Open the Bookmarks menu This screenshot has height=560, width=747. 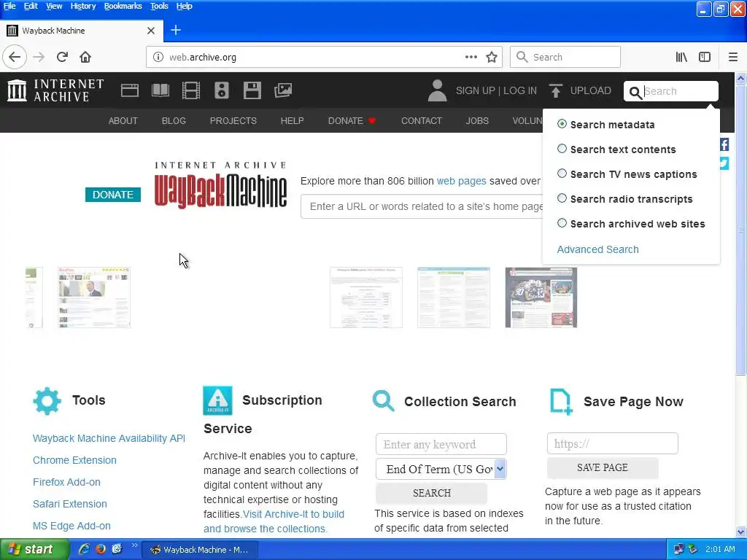pos(123,6)
